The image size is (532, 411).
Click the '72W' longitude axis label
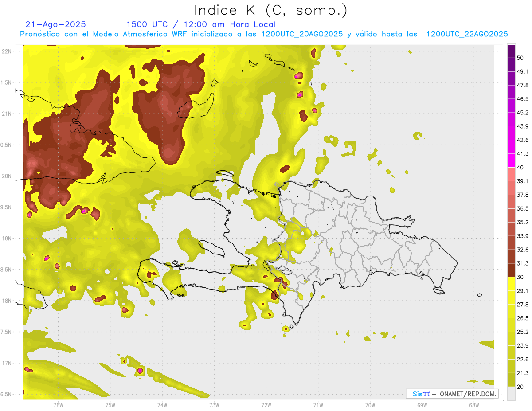[x=266, y=404]
